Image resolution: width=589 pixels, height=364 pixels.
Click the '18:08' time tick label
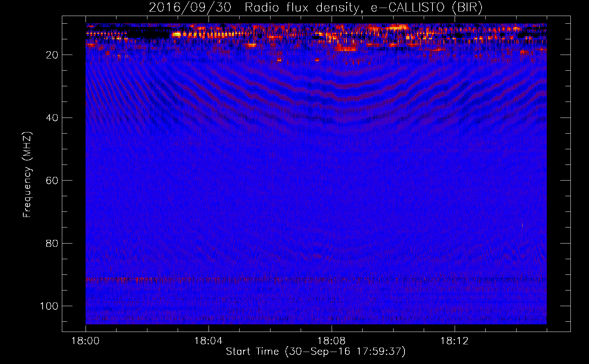pos(331,341)
